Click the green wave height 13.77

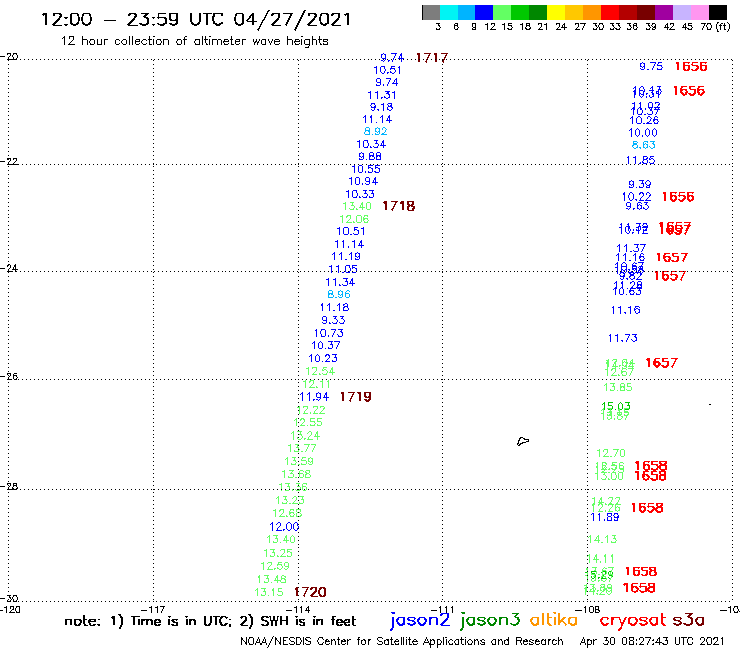pos(302,448)
